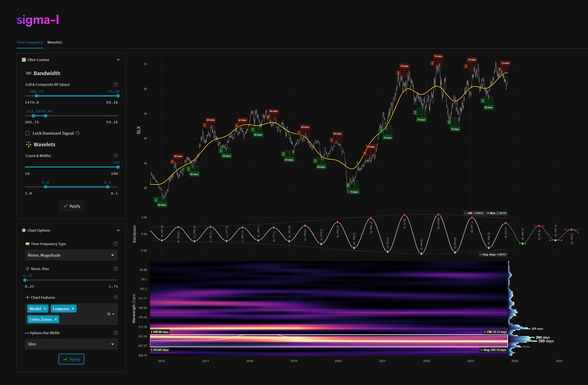This screenshot has width=588, height=385.
Task: Click the FM: 35.53 days label
Action: (x=495, y=332)
